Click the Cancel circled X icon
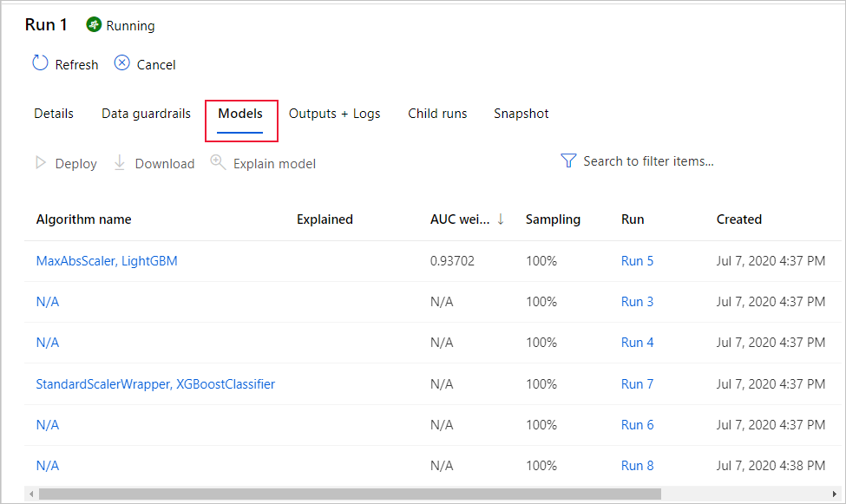The image size is (846, 504). (x=122, y=63)
